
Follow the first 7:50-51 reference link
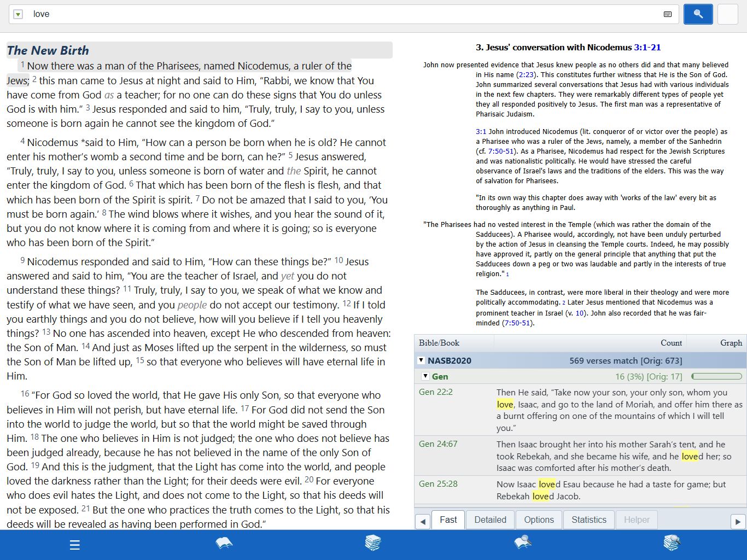tap(501, 151)
